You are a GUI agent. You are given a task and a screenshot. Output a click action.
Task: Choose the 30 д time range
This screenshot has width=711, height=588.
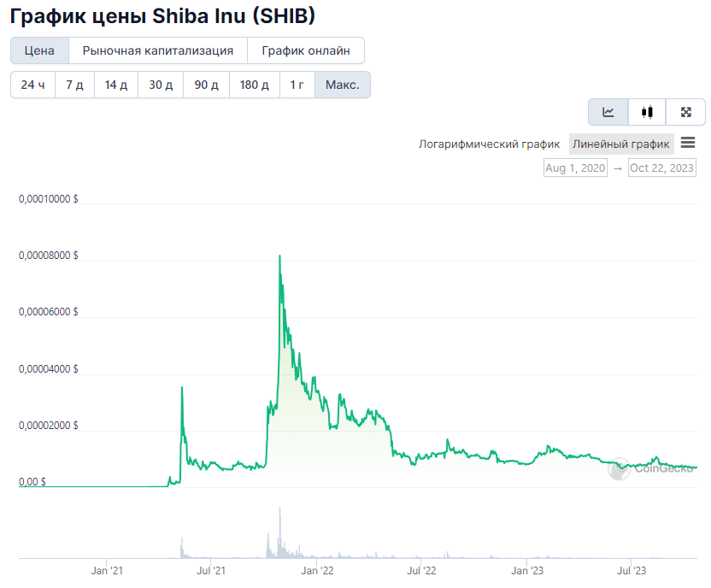click(161, 85)
